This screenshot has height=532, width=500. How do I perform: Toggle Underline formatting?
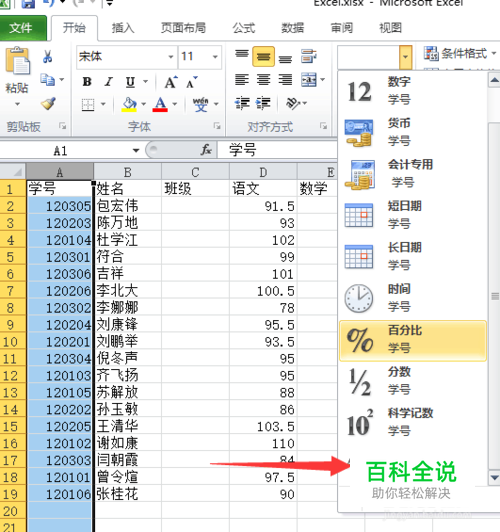click(x=130, y=82)
